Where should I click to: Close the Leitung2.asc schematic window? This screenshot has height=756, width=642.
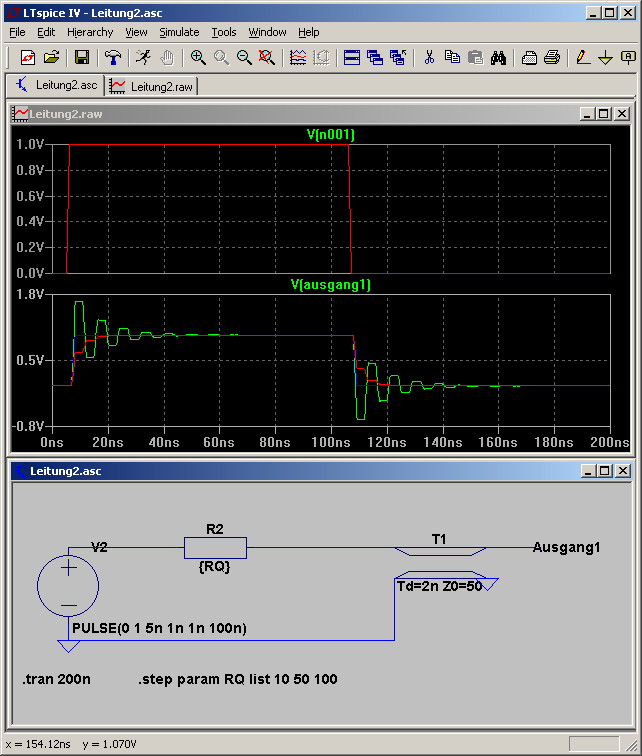[622, 471]
